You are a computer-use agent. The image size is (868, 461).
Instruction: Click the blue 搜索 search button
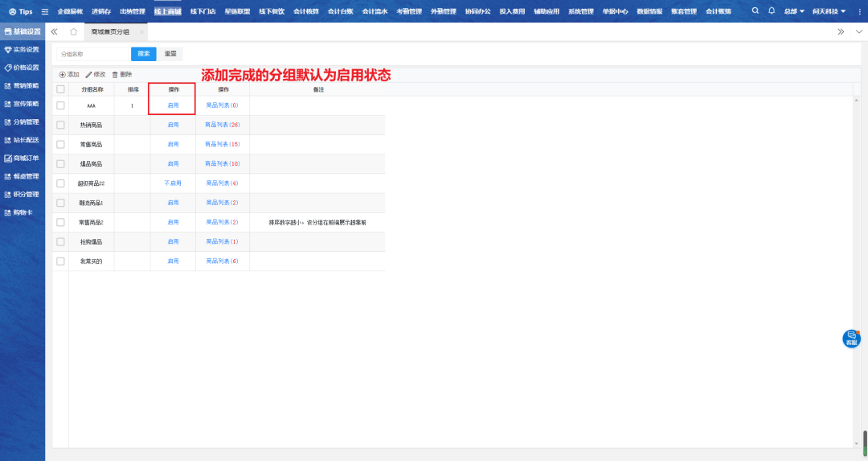(143, 54)
